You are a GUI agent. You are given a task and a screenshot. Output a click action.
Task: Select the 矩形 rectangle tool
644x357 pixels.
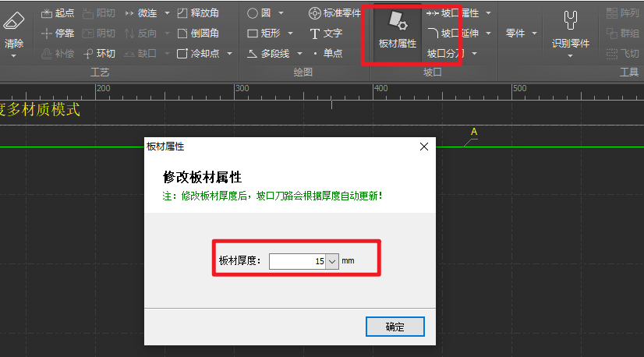[x=264, y=34]
